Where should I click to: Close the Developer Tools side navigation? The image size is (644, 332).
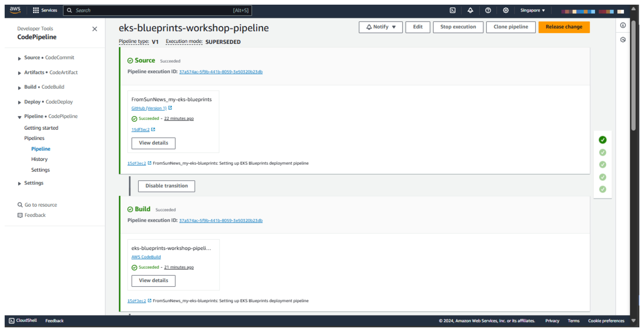click(x=95, y=29)
